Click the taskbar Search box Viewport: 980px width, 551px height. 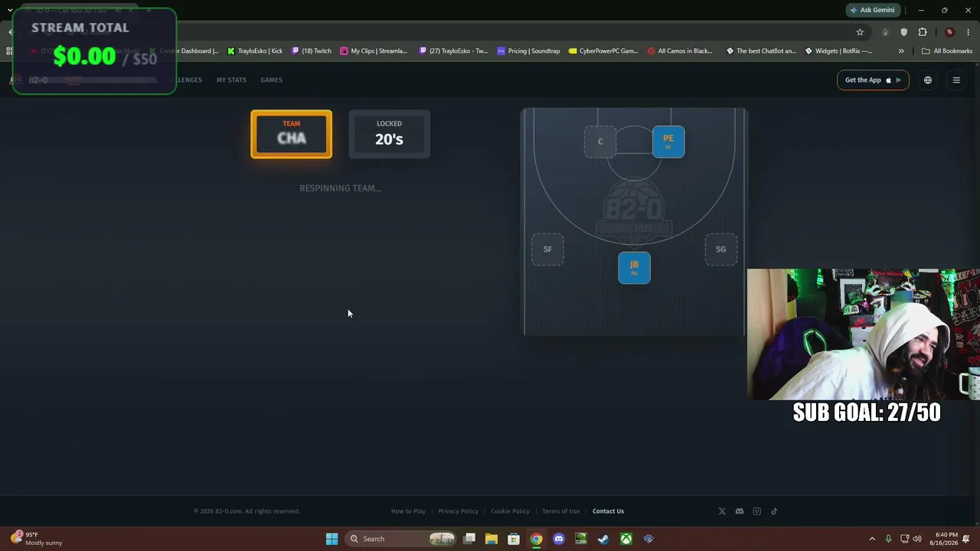pos(403,539)
